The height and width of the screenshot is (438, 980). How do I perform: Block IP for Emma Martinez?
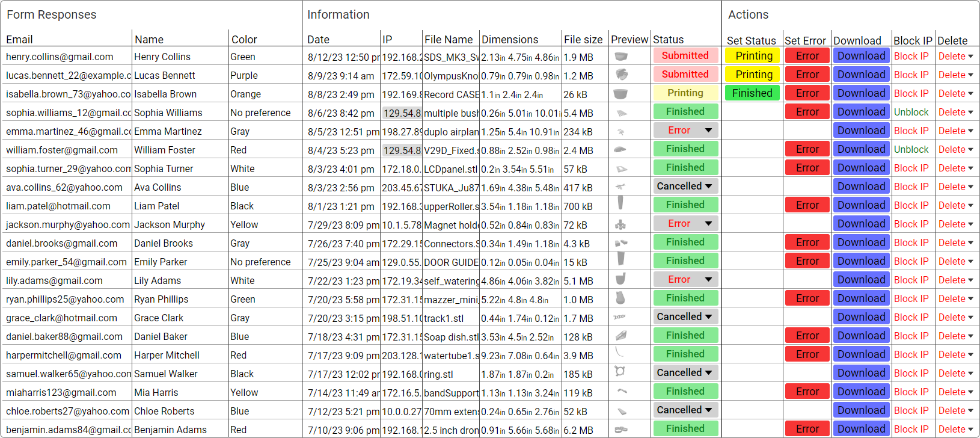point(911,131)
